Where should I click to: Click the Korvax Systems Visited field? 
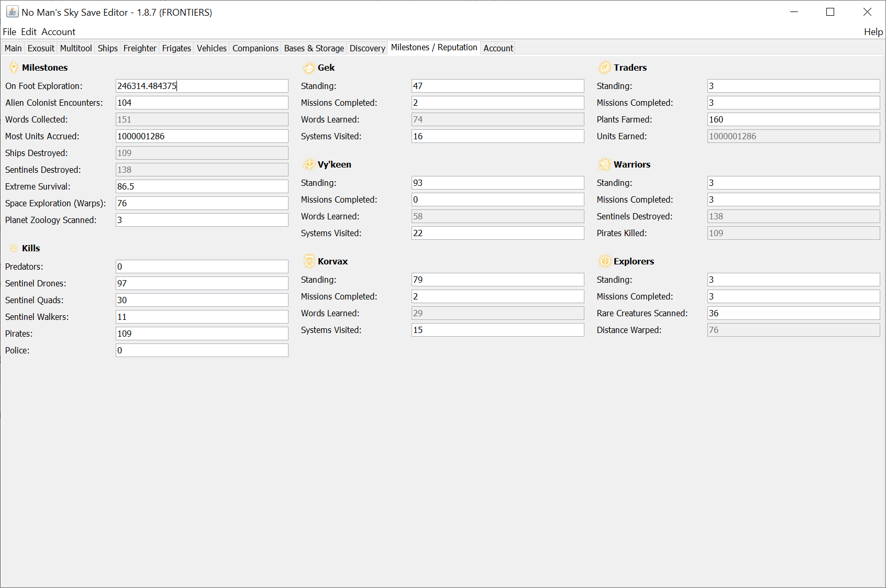[497, 330]
